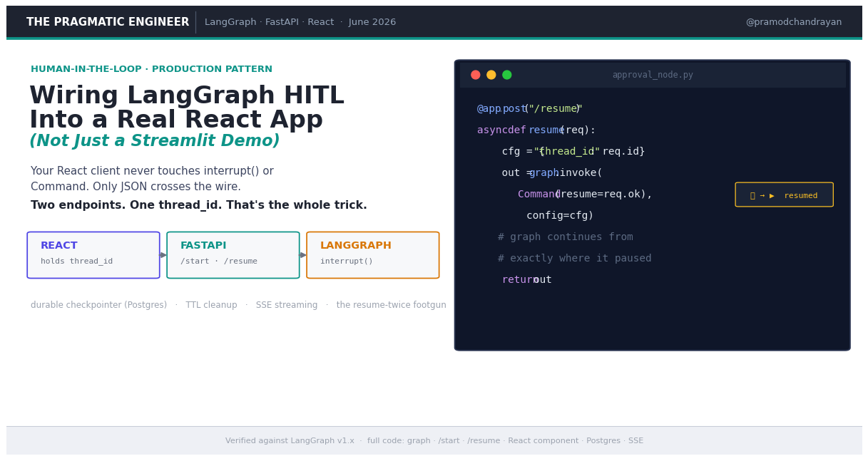
Task: Click the "async def resume(req):" line
Action: pyautogui.click(x=536, y=130)
